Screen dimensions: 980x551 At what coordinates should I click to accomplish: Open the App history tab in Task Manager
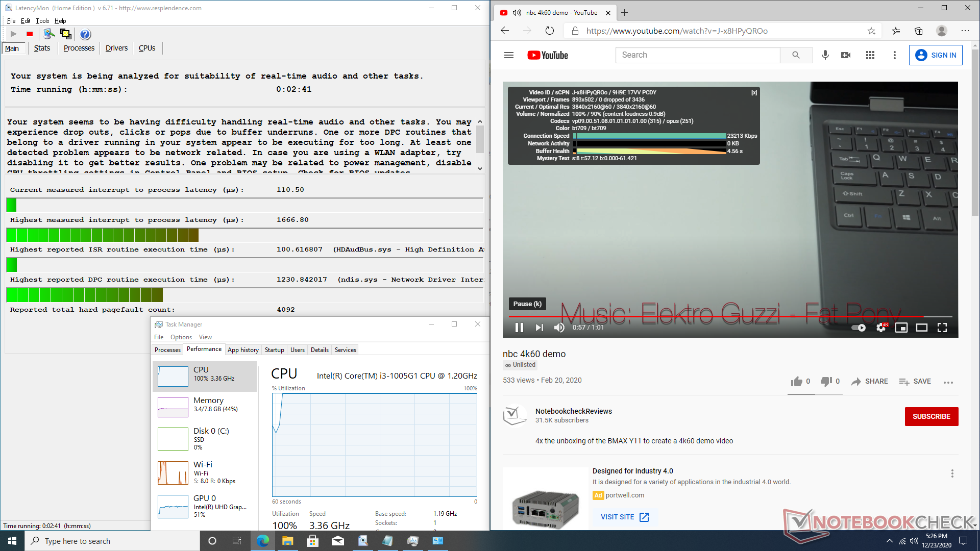point(243,350)
